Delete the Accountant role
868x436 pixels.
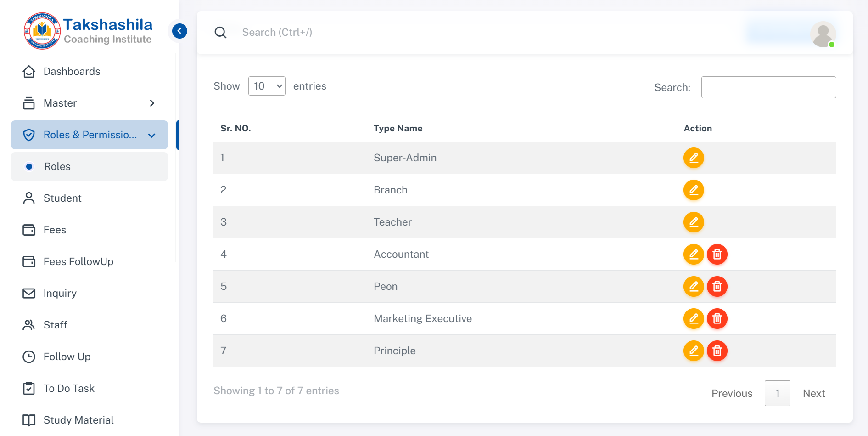tap(717, 255)
